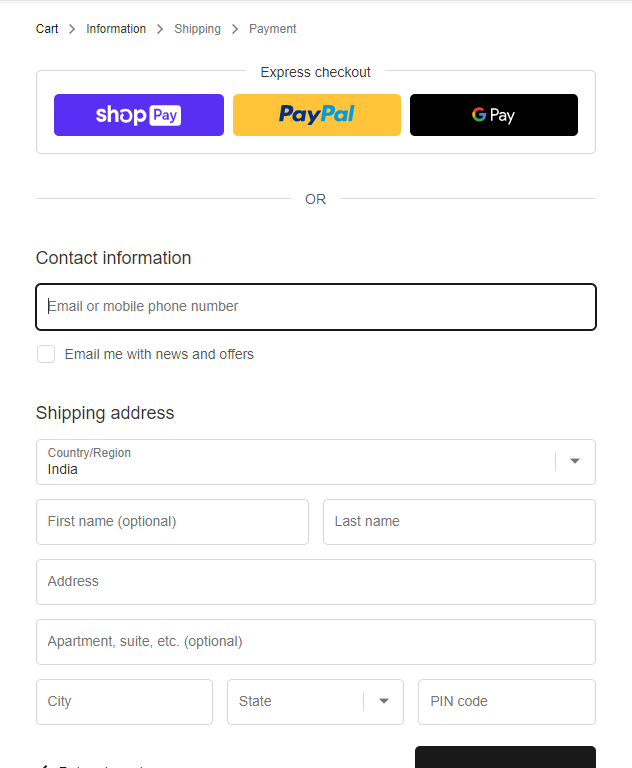Click the First name (optional) field

pos(172,522)
